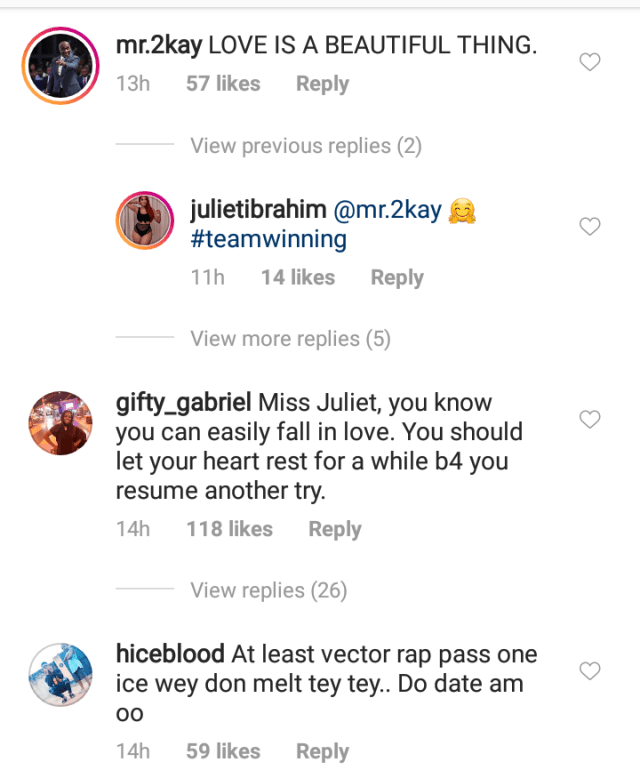The width and height of the screenshot is (640, 770).
Task: Show View replies (26) thread
Action: tap(268, 591)
